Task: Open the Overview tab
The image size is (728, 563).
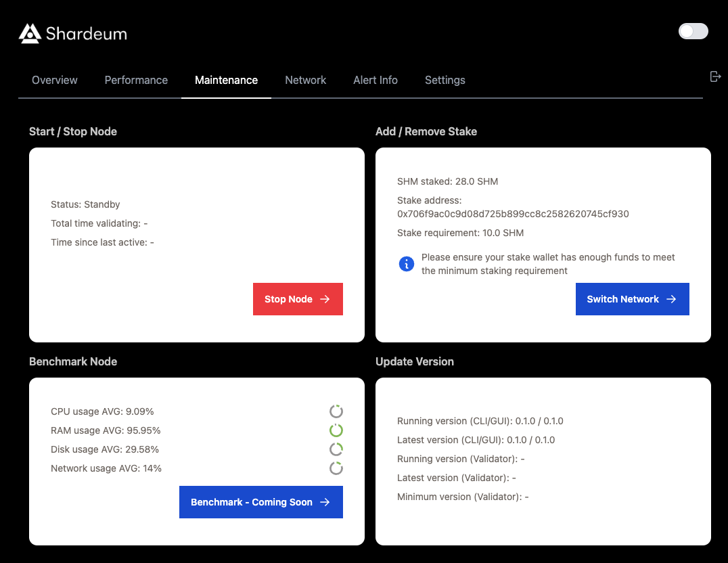Action: point(54,81)
